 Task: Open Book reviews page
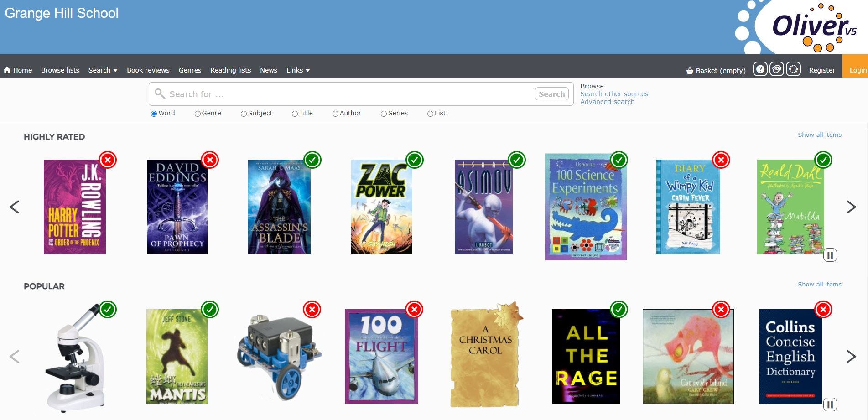point(148,70)
